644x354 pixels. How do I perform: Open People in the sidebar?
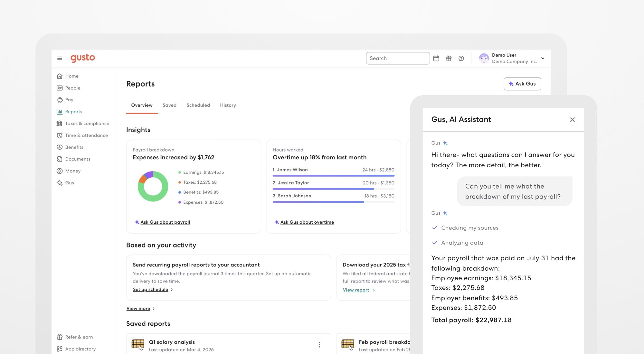(x=72, y=88)
